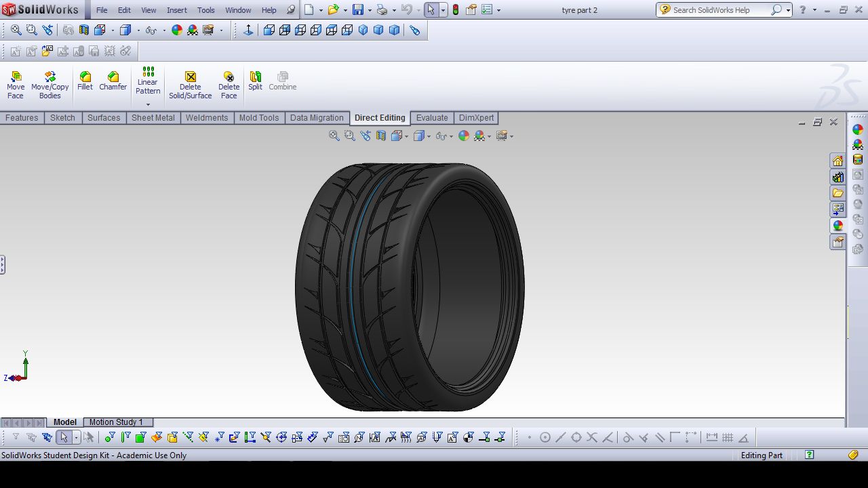Expand the Options dropdown arrow in title bar

(x=499, y=10)
